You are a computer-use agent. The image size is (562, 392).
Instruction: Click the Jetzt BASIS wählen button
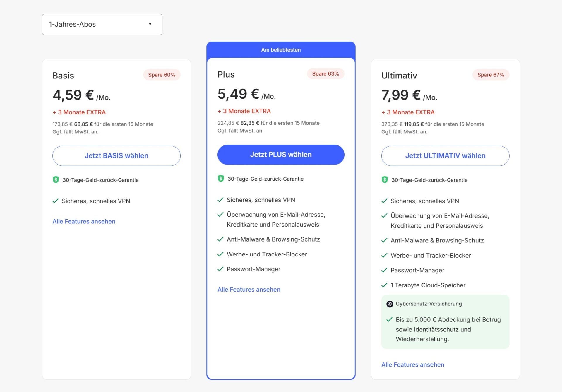116,155
